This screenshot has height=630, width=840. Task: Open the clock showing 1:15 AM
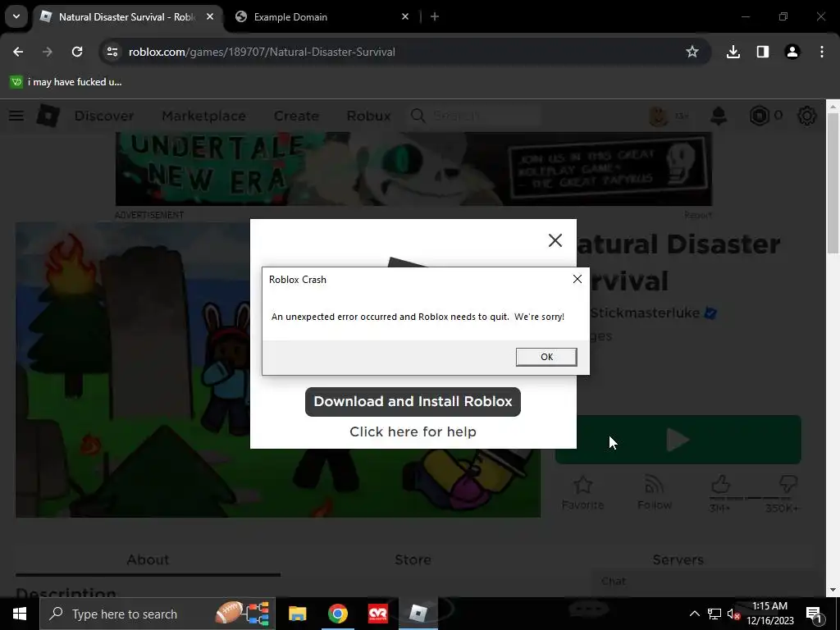(769, 614)
